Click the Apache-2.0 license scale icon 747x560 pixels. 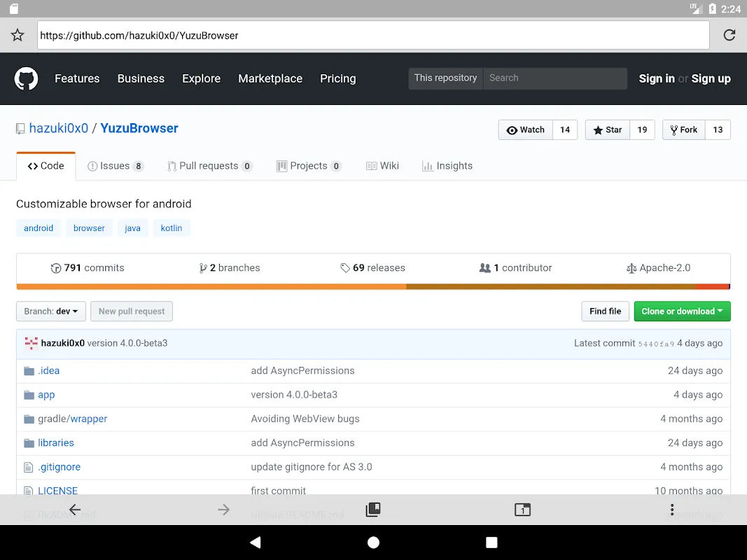(631, 268)
